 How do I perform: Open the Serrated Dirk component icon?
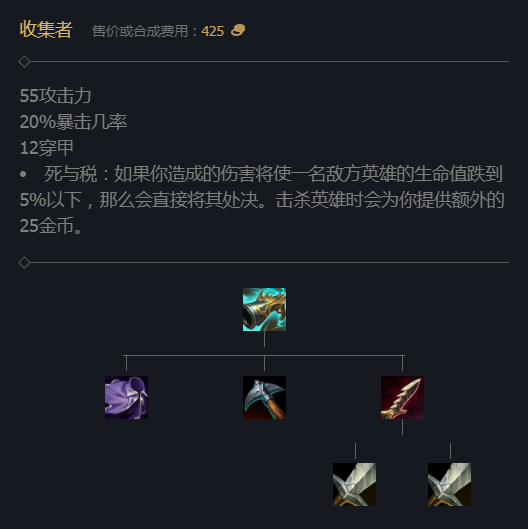[402, 397]
